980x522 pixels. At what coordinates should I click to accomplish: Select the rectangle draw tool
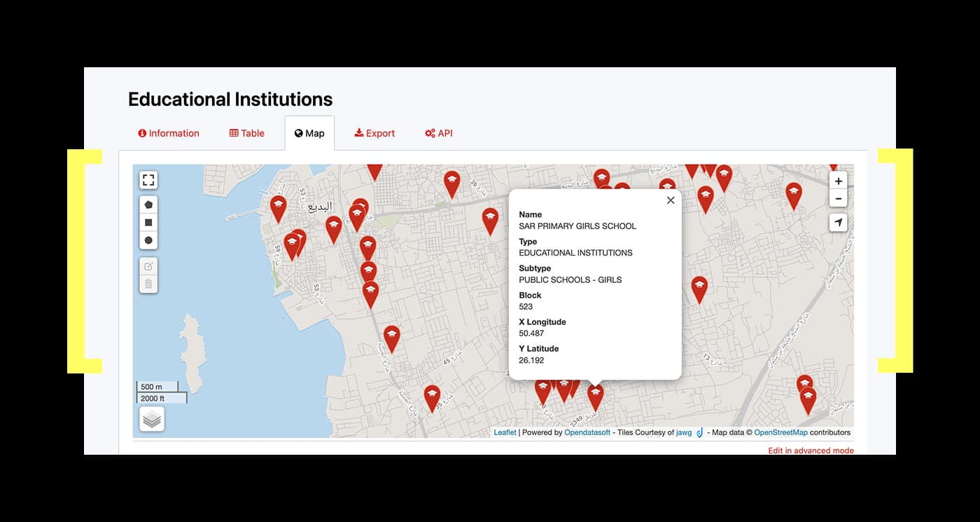(x=148, y=223)
